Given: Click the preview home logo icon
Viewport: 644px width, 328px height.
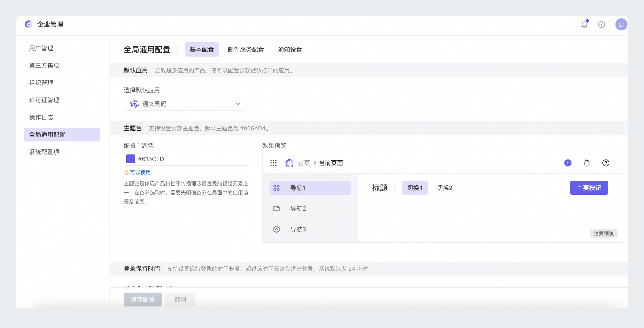Looking at the screenshot, I should [x=290, y=163].
